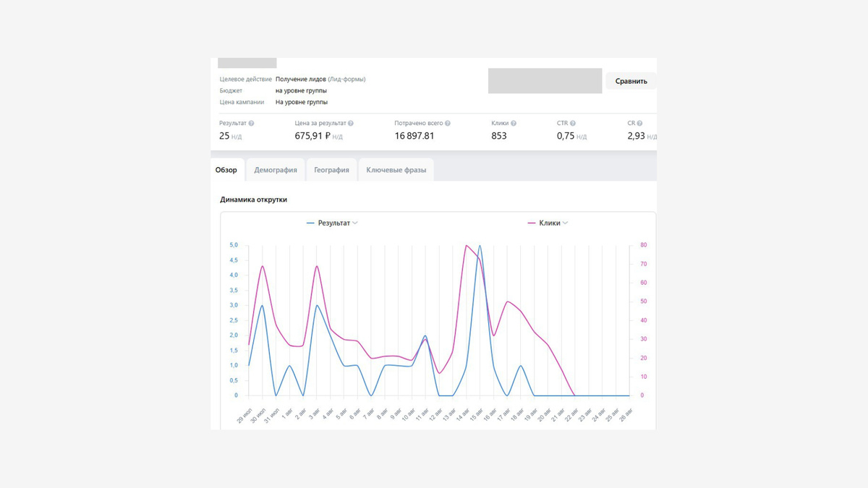Click the question icon next to Клики metric

(x=514, y=124)
